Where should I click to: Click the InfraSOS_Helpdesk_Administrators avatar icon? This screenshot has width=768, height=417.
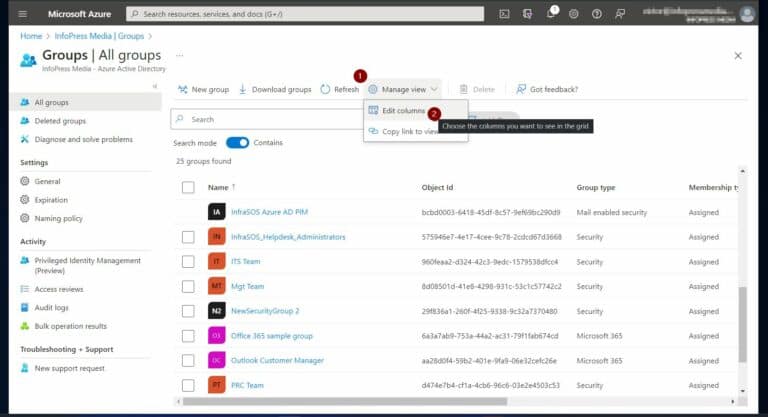pyautogui.click(x=216, y=237)
